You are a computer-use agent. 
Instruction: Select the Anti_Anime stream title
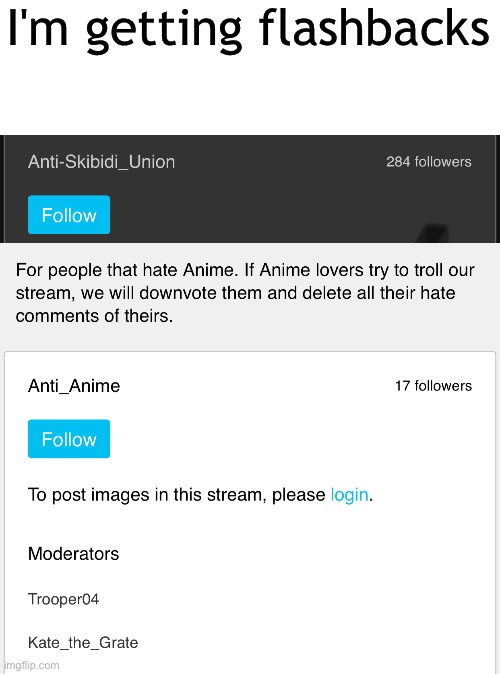[74, 386]
